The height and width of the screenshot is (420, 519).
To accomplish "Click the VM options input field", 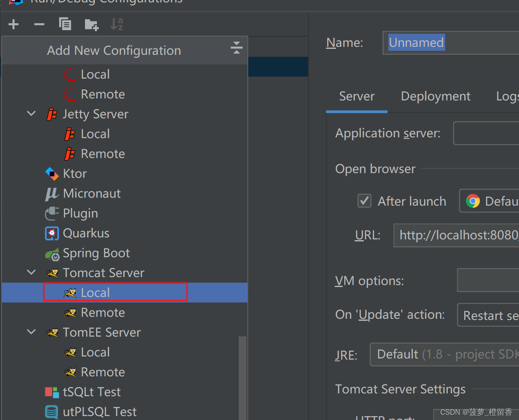I will coord(488,280).
